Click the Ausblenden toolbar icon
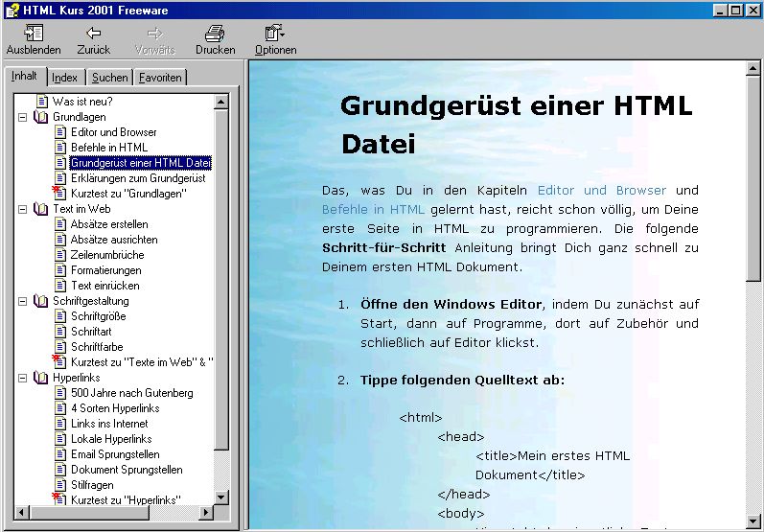The height and width of the screenshot is (532, 764). point(34,33)
